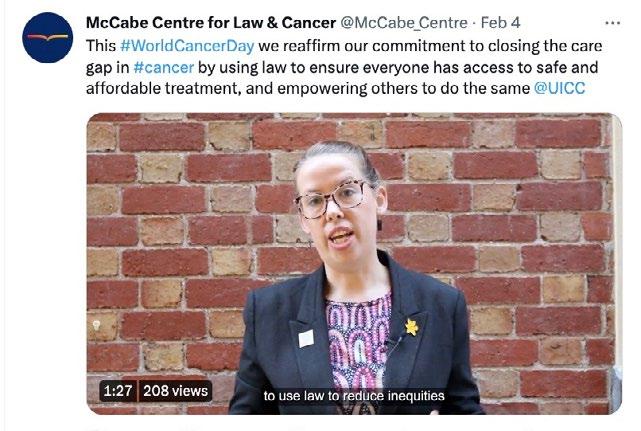Play the video of the speaker
The width and height of the screenshot is (641, 431).
[354, 264]
